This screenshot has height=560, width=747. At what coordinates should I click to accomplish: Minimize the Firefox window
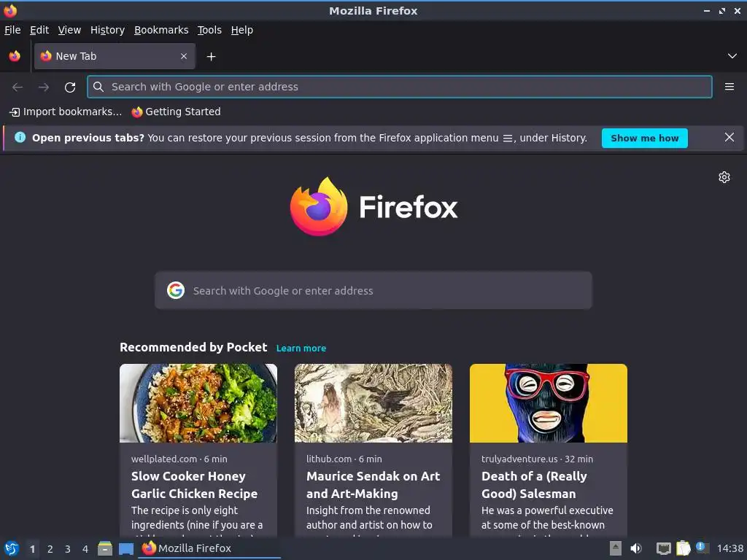[706, 10]
